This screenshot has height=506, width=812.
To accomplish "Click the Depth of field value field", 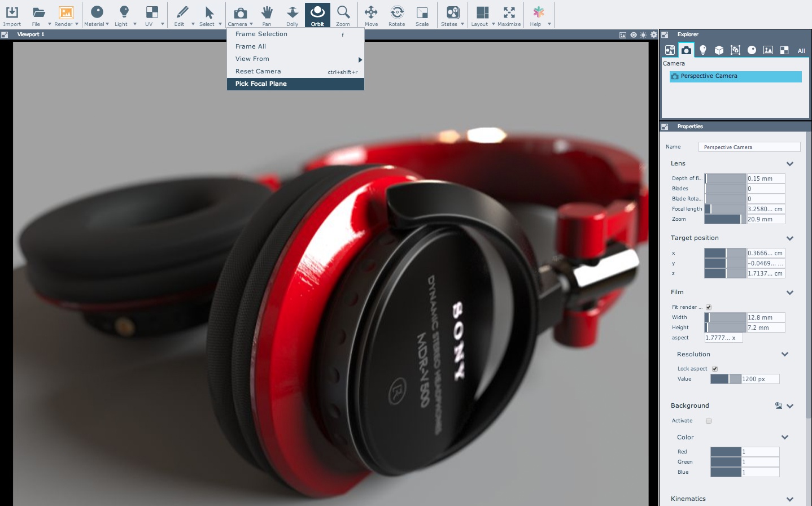I will point(766,178).
